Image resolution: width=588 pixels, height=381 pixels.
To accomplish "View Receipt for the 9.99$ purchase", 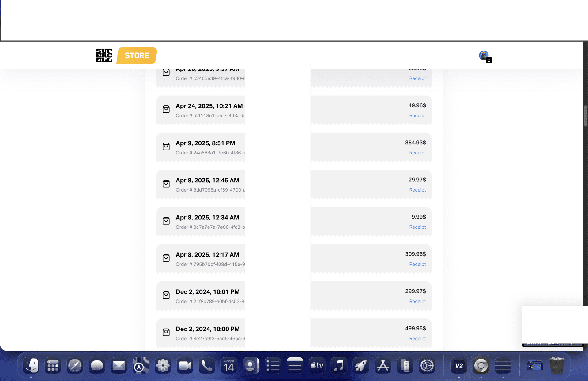I will point(417,227).
